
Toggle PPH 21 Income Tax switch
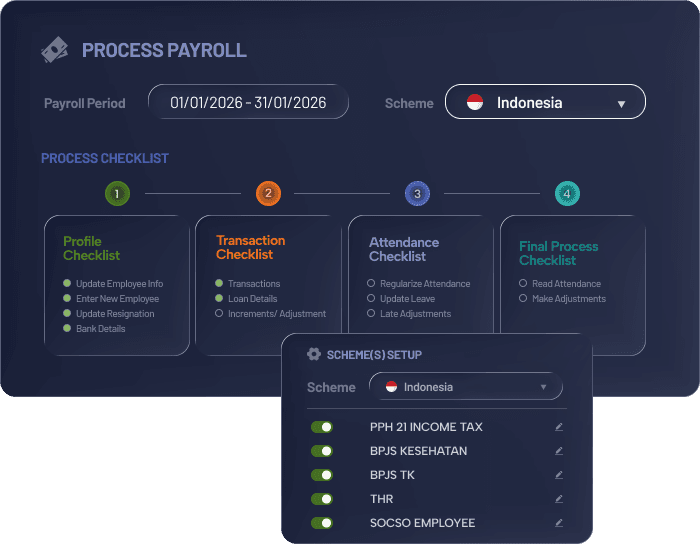click(x=322, y=427)
